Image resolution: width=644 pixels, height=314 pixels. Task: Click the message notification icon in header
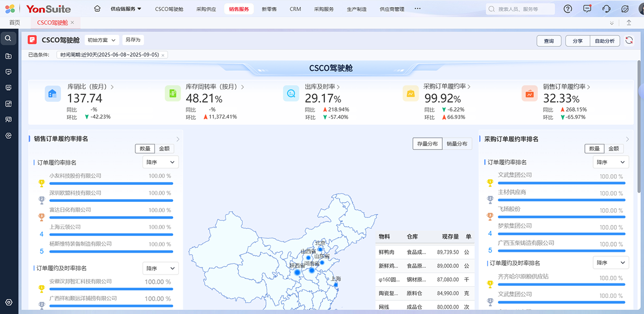[x=587, y=9]
